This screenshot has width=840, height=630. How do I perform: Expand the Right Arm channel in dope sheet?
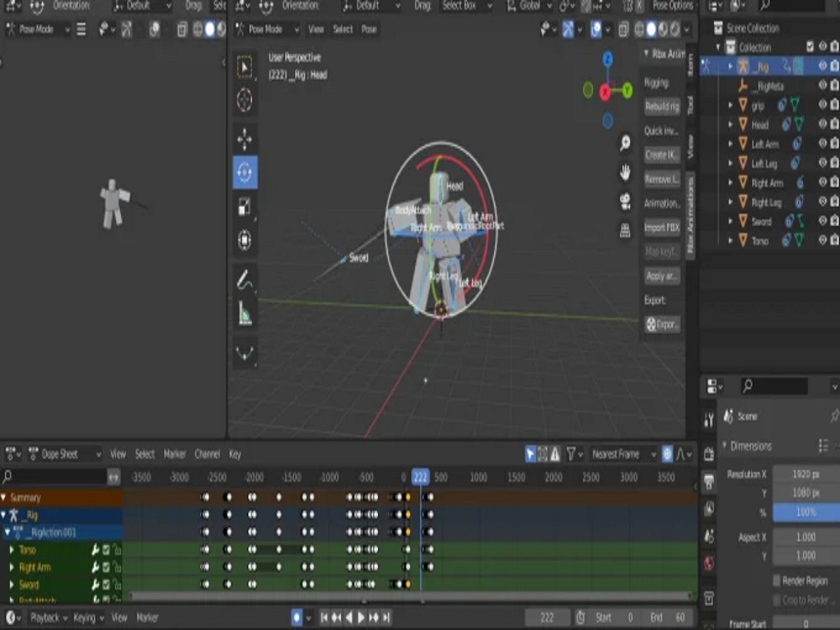coord(11,567)
